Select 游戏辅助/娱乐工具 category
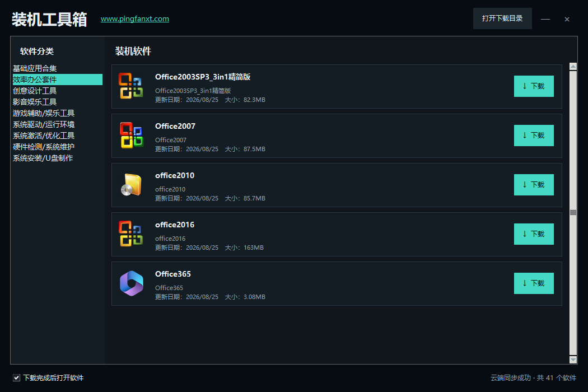This screenshot has height=392, width=588. (57, 113)
